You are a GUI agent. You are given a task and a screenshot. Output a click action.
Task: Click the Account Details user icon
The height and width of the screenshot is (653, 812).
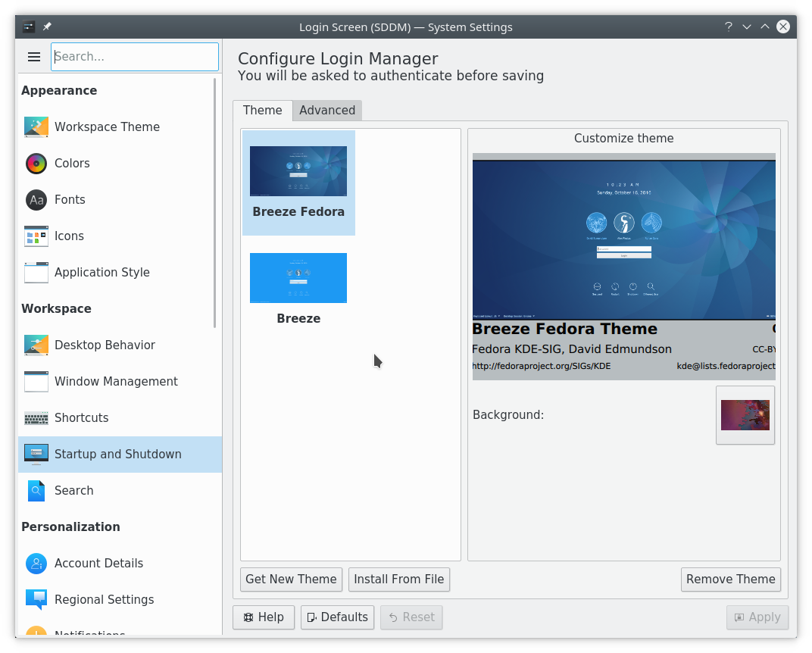click(x=36, y=563)
